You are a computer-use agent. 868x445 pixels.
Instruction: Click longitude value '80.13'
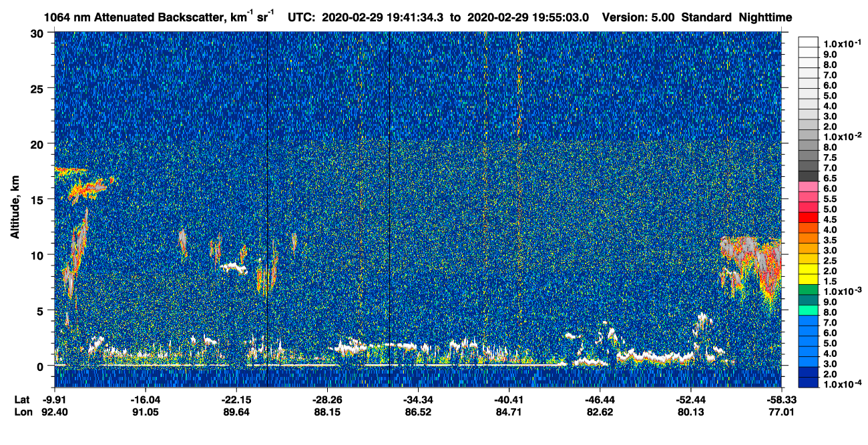click(x=690, y=412)
